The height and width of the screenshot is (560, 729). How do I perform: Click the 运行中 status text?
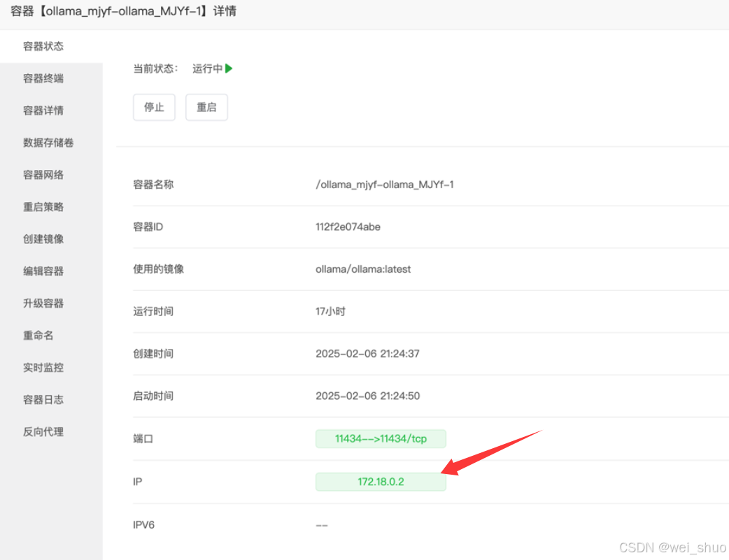207,69
